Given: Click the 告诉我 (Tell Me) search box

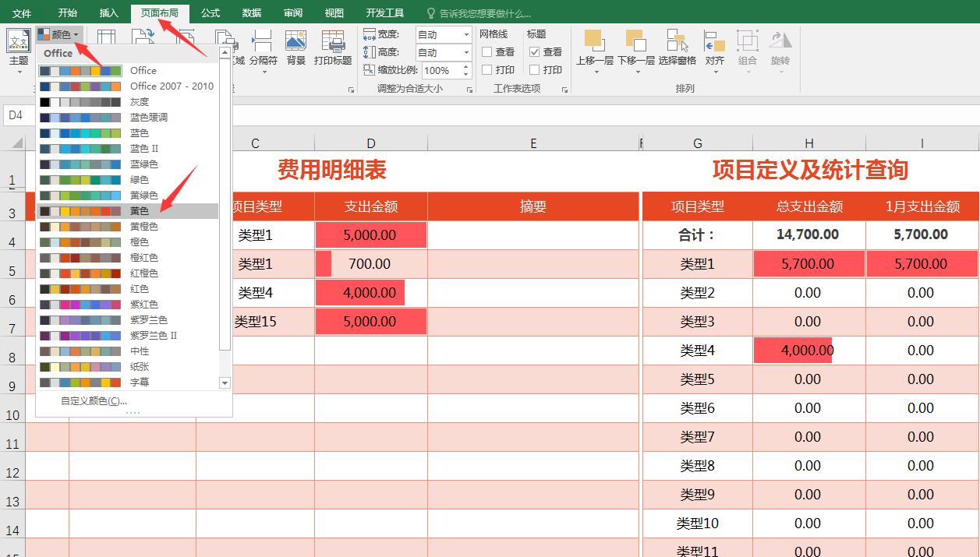Looking at the screenshot, I should (x=477, y=12).
